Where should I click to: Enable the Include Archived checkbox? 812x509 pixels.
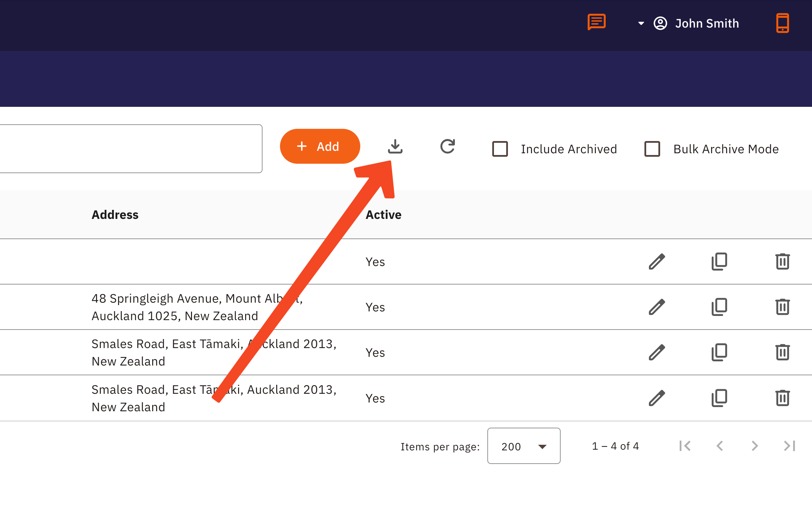(500, 149)
